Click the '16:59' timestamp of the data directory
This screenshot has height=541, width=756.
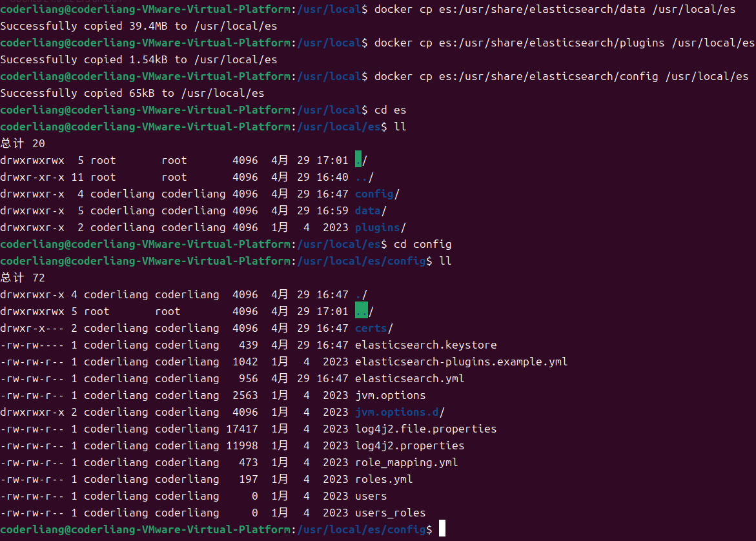(x=332, y=211)
